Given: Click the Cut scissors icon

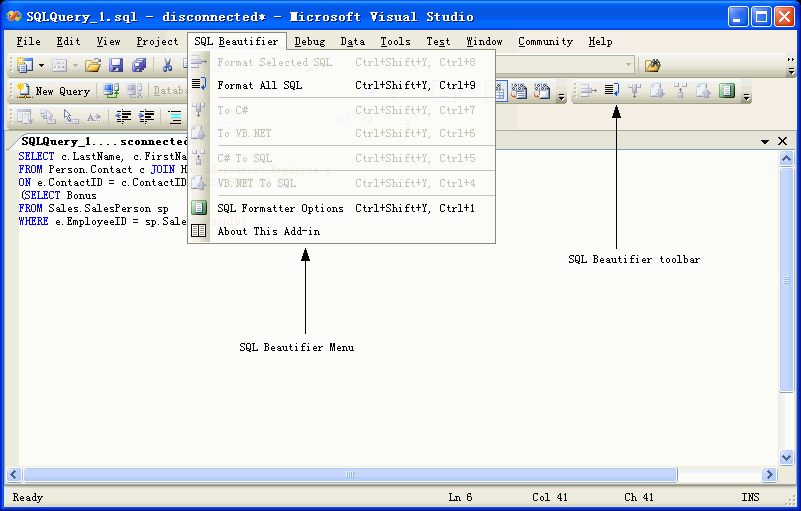Looking at the screenshot, I should (x=167, y=65).
